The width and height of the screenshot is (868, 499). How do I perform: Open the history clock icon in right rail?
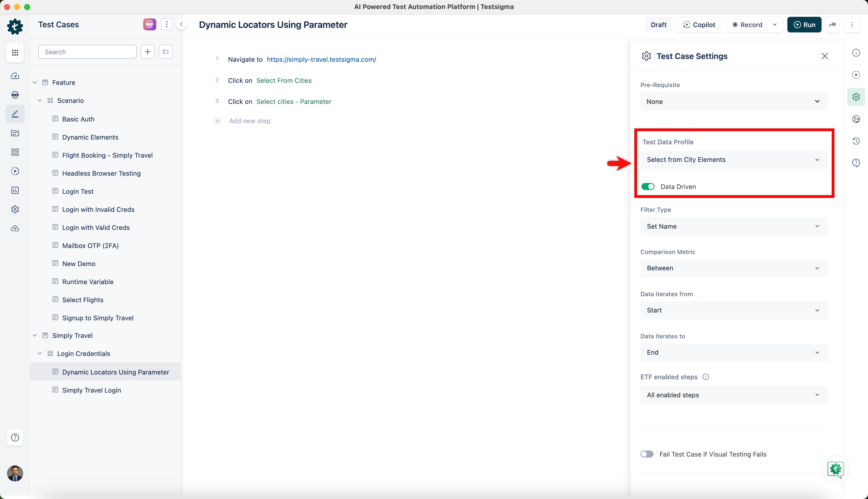point(856,141)
